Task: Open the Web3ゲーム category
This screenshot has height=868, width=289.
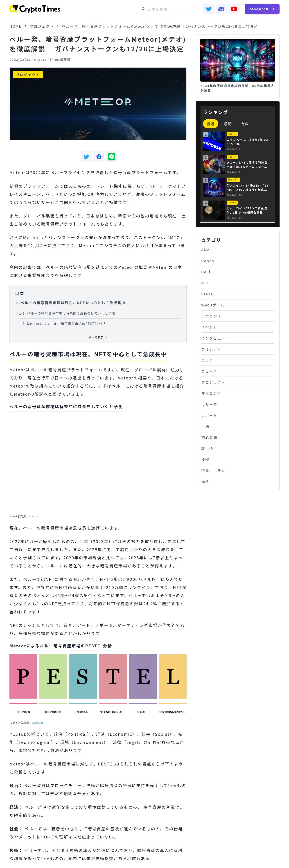Action: [237, 305]
